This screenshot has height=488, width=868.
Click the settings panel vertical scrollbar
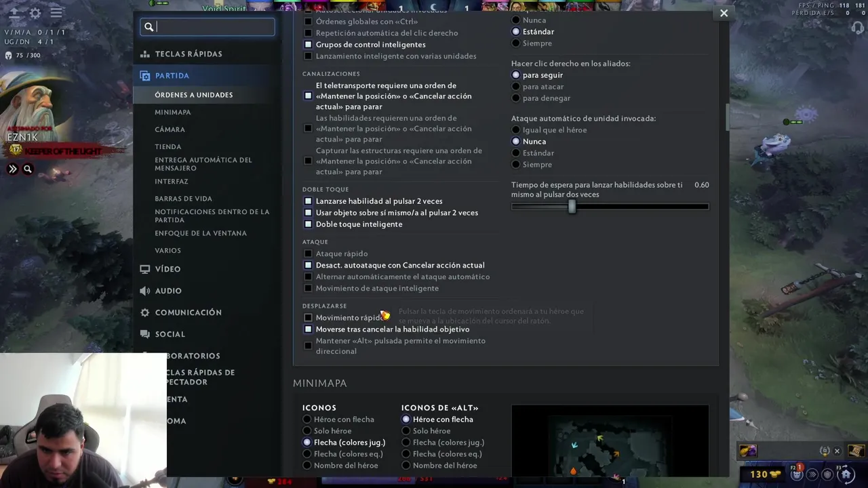tap(726, 117)
